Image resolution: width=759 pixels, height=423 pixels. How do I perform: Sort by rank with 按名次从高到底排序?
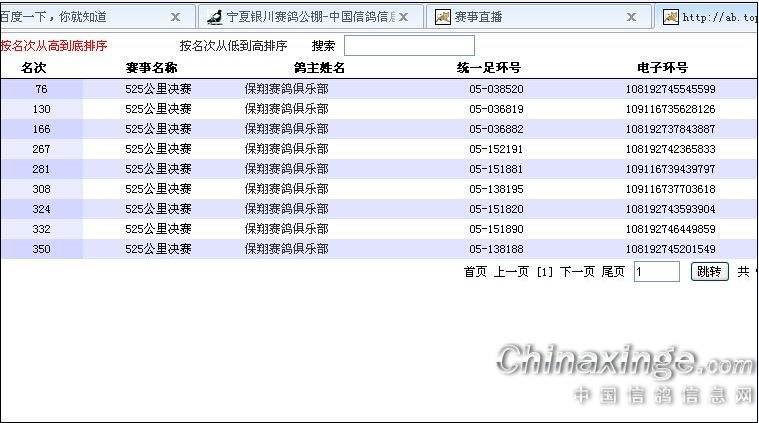pos(54,46)
